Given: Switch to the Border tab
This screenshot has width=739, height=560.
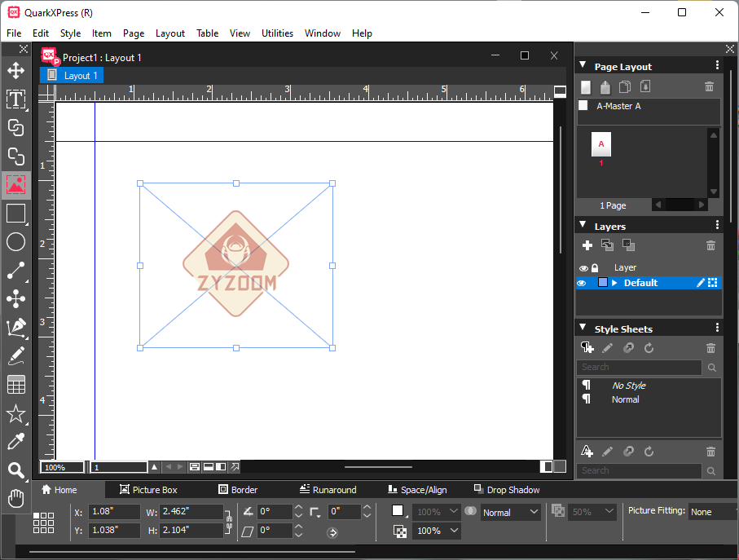Looking at the screenshot, I should (x=238, y=490).
